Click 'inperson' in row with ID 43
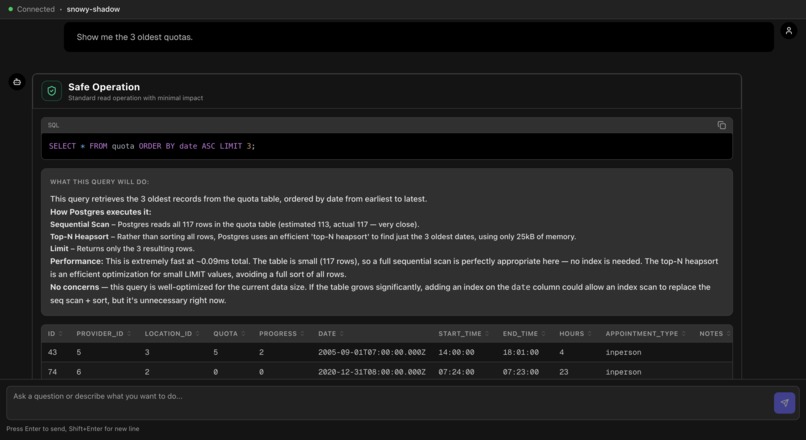Viewport: 806px width, 440px height. (623, 352)
